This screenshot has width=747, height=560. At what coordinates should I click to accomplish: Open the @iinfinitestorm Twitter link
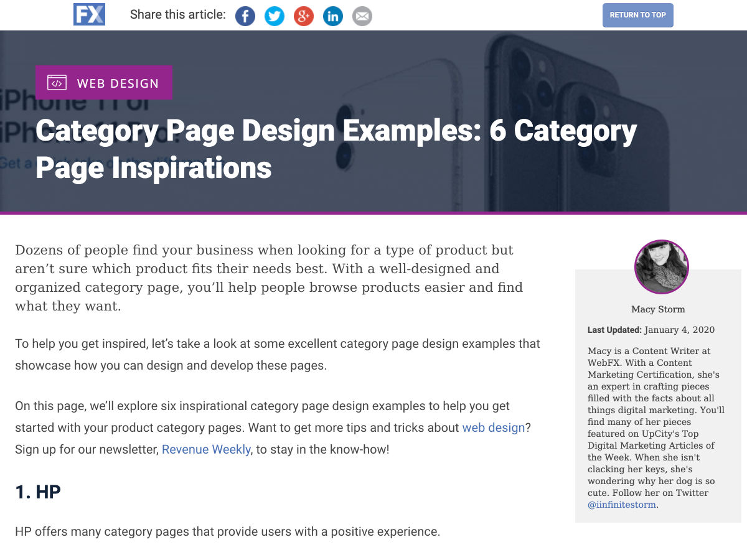[622, 505]
